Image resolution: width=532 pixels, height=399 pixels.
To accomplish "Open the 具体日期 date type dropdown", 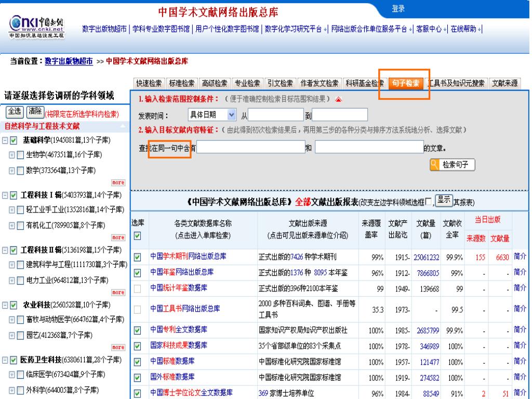I will click(x=212, y=115).
